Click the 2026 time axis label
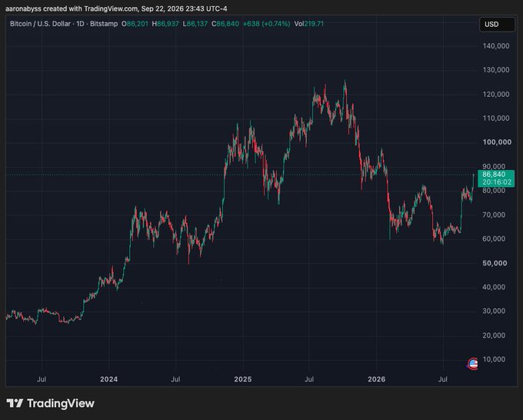Screen dimensions: 523x420 pyautogui.click(x=377, y=379)
